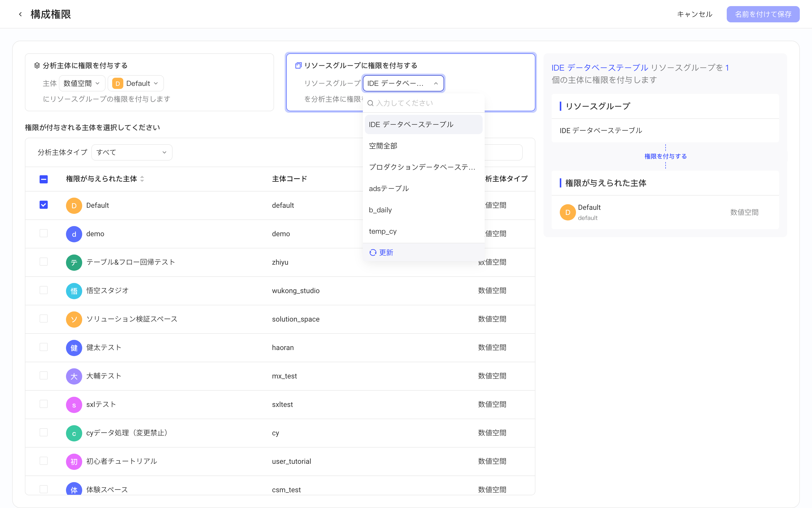Select 空間全部 from the dropdown list

[x=424, y=146]
